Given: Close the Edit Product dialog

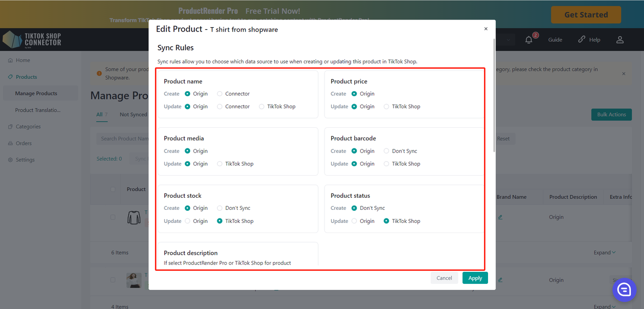Looking at the screenshot, I should 486,29.
